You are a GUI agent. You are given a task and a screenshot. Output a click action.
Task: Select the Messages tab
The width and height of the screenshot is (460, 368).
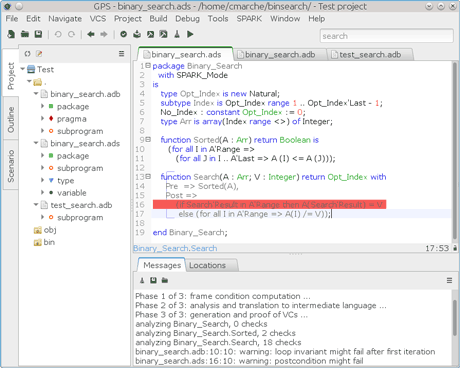click(162, 265)
